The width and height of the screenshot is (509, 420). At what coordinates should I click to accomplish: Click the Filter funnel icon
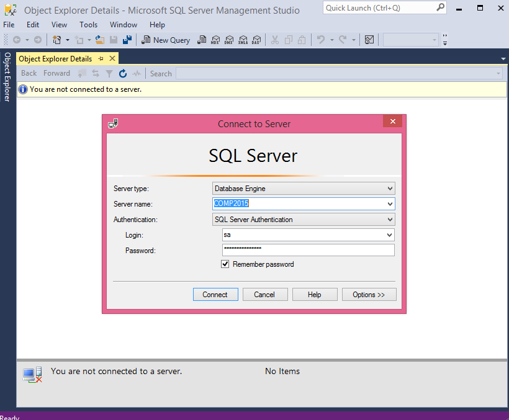click(x=109, y=74)
